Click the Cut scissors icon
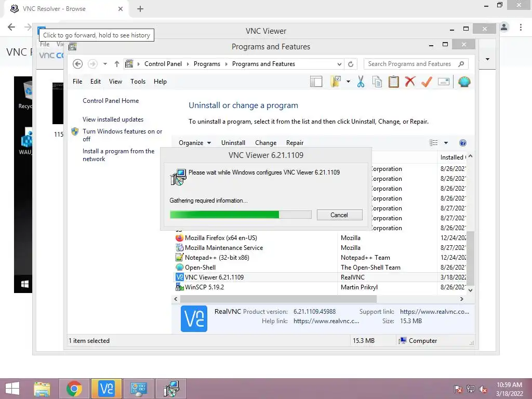Viewport: 532px width, 399px height. pos(361,82)
